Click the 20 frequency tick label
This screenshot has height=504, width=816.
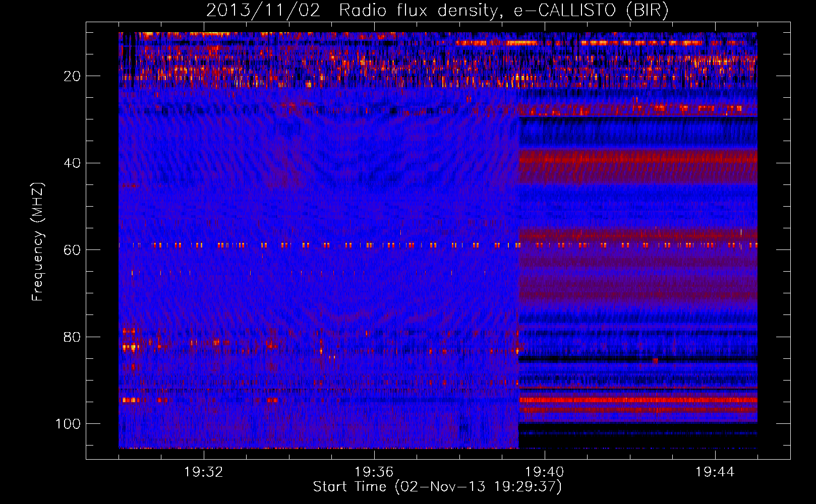coord(72,76)
